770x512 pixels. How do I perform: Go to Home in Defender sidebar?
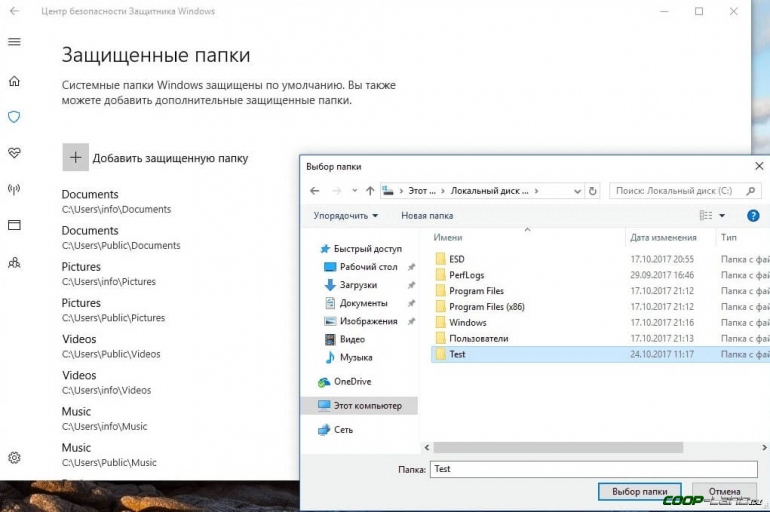[x=14, y=80]
